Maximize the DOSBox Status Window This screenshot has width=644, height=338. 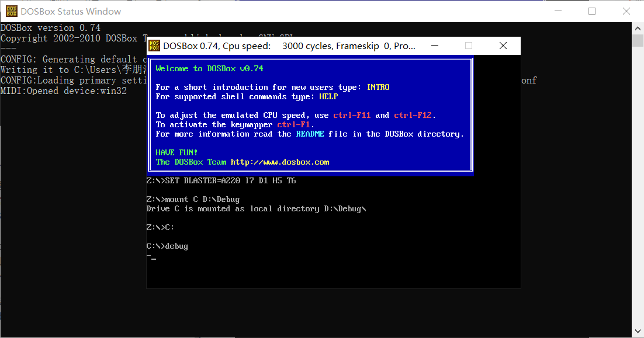[592, 11]
